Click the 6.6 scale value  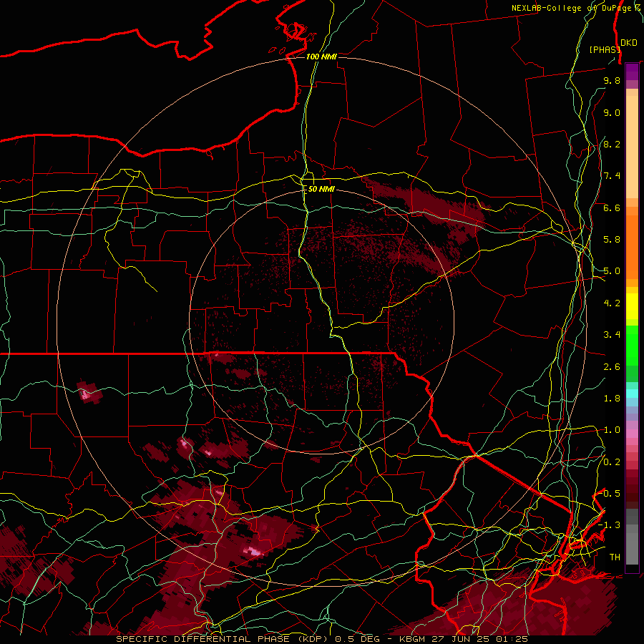click(x=612, y=208)
